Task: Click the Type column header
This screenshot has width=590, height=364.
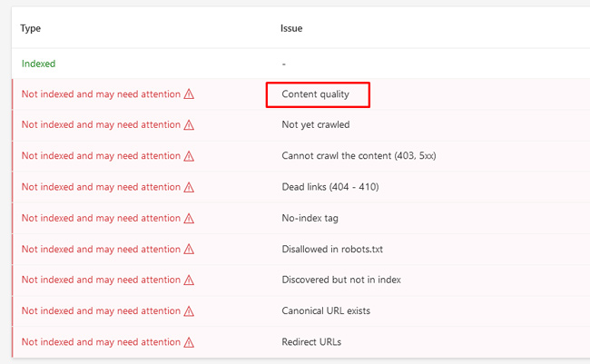Action: pos(31,28)
